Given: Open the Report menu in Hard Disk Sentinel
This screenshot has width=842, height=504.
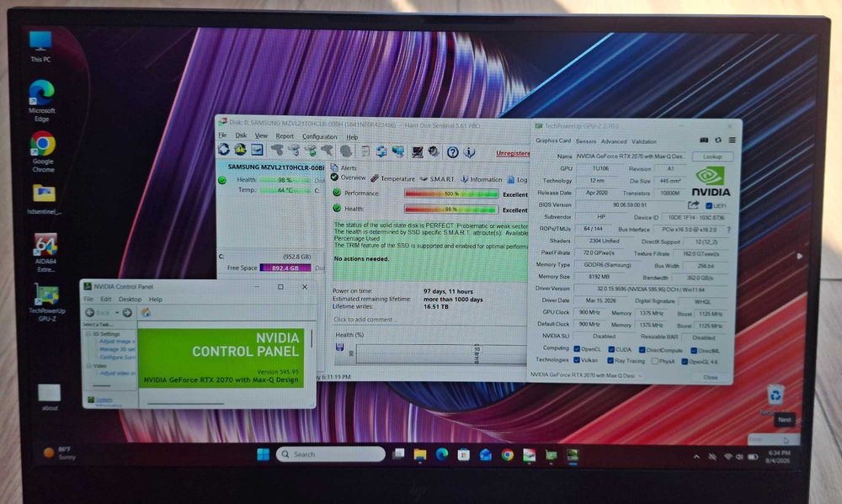Looking at the screenshot, I should pyautogui.click(x=285, y=136).
